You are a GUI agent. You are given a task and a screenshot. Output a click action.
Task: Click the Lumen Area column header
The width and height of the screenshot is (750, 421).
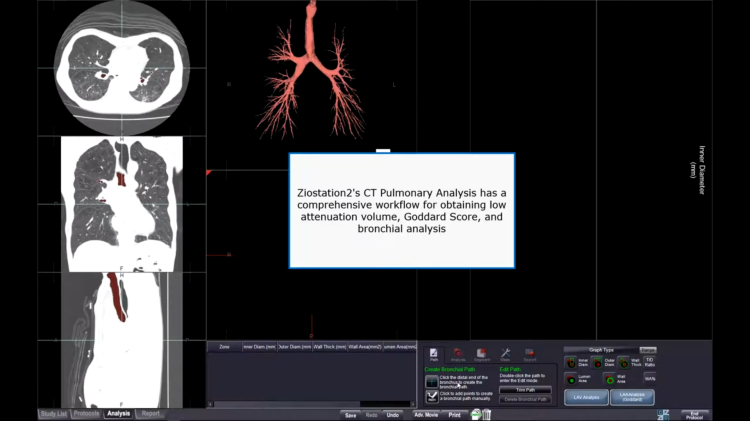click(x=400, y=346)
